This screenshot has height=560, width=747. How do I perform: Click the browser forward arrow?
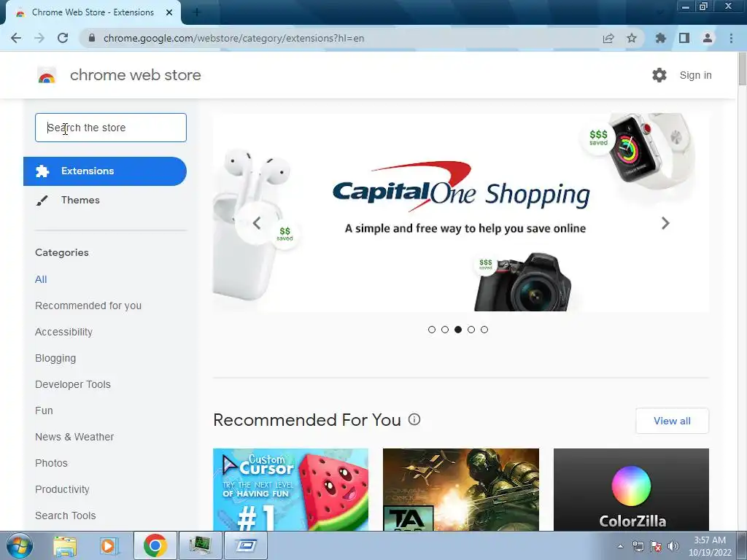coord(39,38)
